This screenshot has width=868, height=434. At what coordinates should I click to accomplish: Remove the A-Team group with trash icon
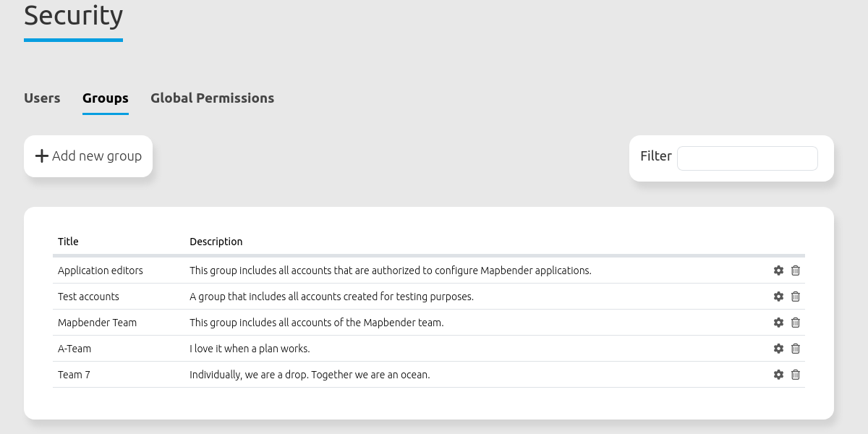point(796,349)
